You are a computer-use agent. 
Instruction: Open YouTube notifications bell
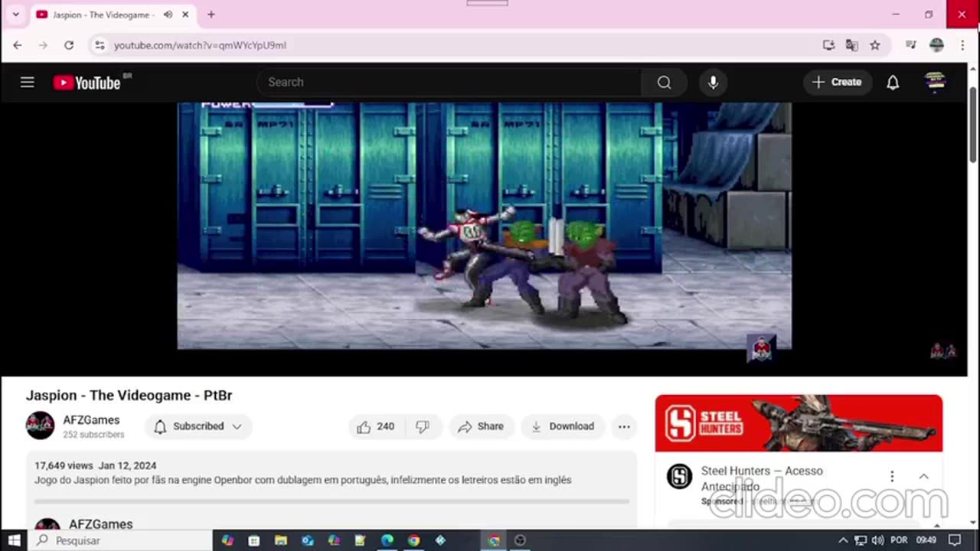pos(893,82)
